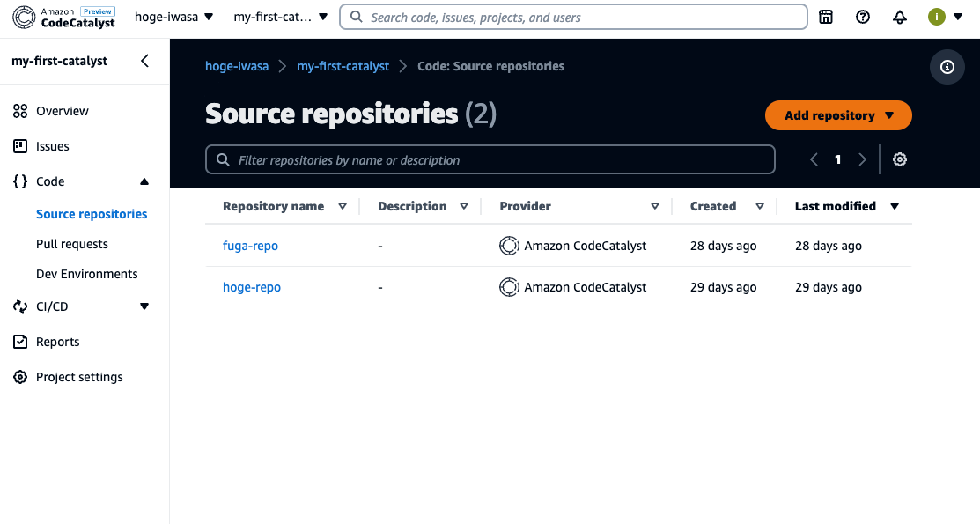The image size is (980, 524).
Task: Open table preferences gear icon
Action: (899, 159)
